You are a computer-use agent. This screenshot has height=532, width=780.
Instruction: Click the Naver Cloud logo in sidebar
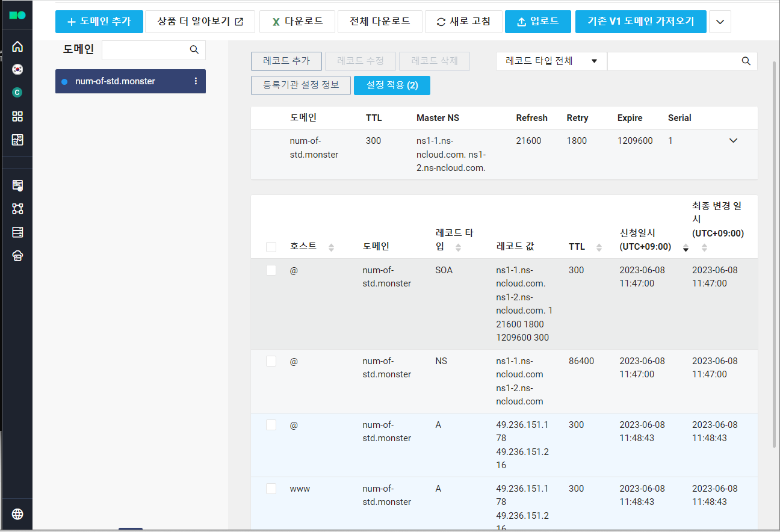[x=17, y=16]
